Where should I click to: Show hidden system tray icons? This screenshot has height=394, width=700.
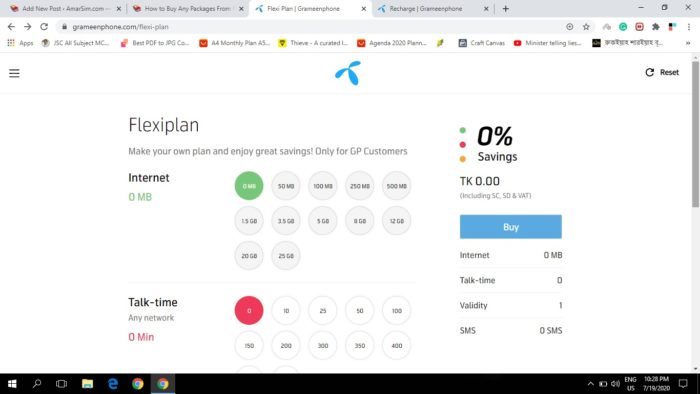click(590, 384)
